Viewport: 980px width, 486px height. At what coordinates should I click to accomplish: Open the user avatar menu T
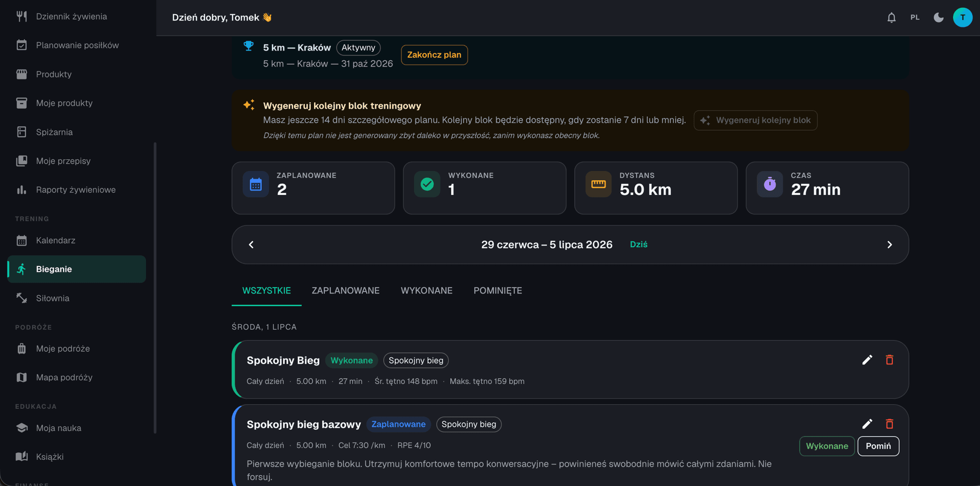click(x=962, y=17)
